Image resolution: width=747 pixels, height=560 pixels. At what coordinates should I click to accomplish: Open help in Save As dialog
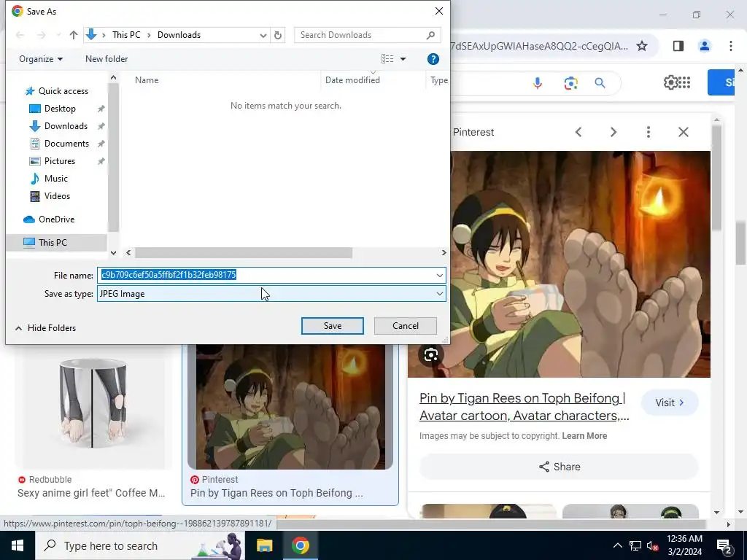[x=433, y=59]
